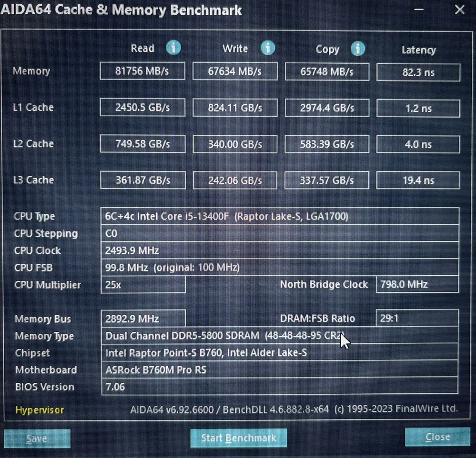Click the info icon next to Read

click(x=173, y=48)
